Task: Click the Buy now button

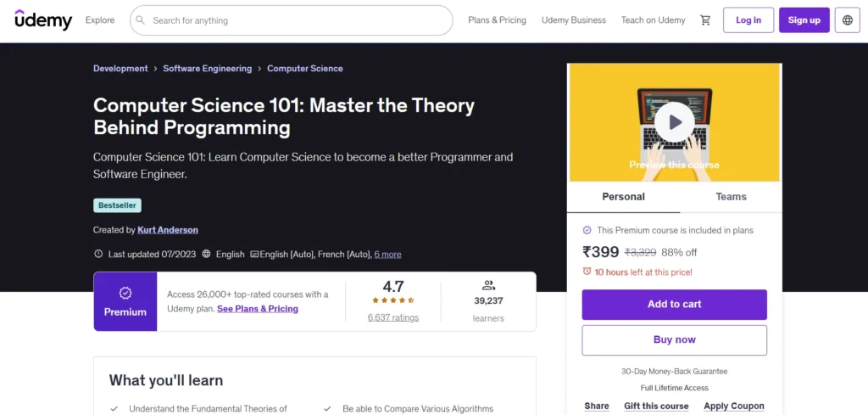Action: pos(674,340)
